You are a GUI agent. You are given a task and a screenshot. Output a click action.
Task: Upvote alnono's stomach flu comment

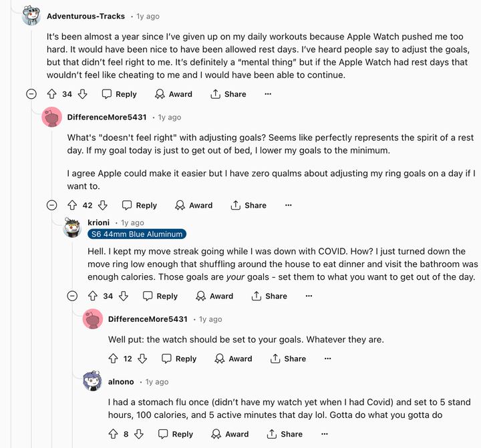click(113, 434)
